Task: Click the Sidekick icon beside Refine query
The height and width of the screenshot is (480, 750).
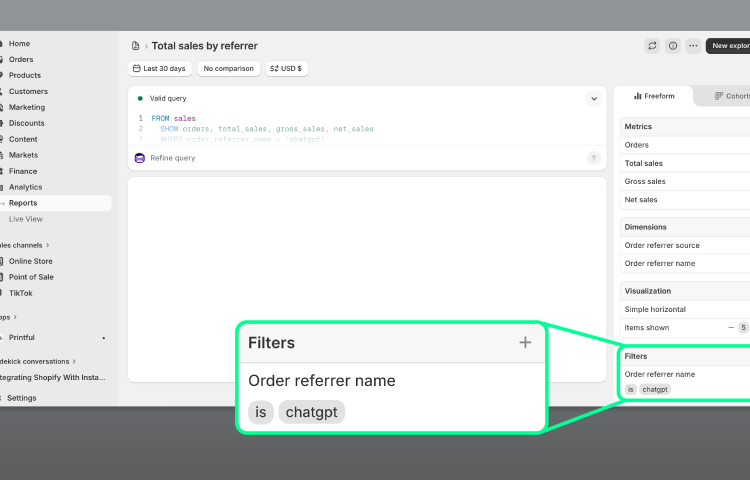Action: pos(140,158)
